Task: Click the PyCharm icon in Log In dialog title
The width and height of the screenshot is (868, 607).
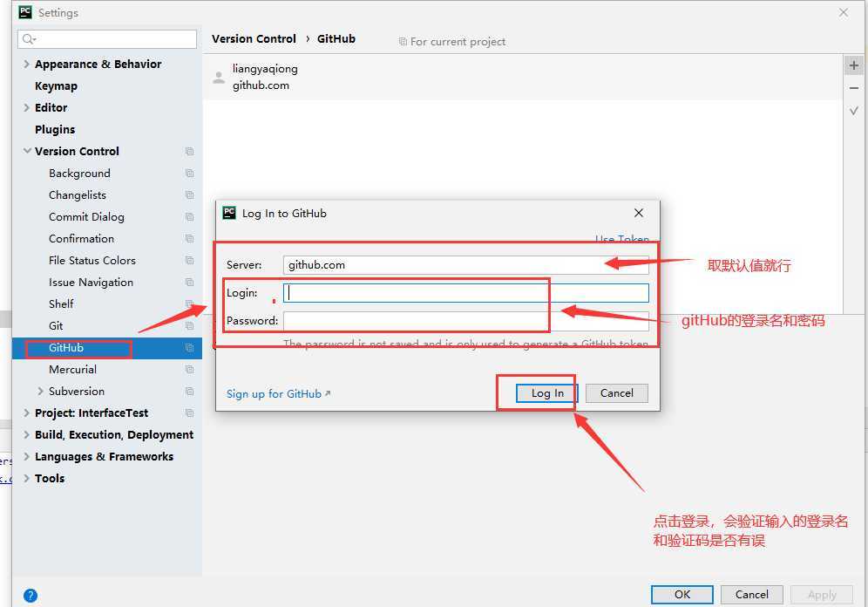Action: pyautogui.click(x=229, y=213)
